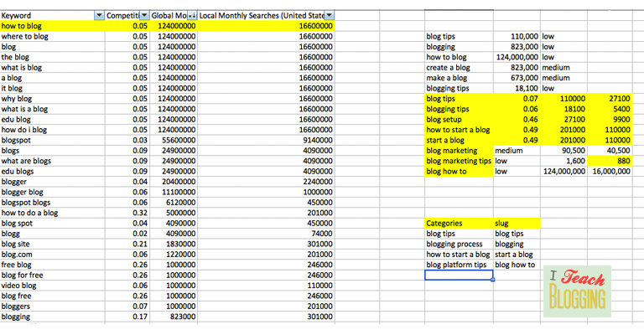Open the Keyword column filter dropdown

[x=100, y=16]
